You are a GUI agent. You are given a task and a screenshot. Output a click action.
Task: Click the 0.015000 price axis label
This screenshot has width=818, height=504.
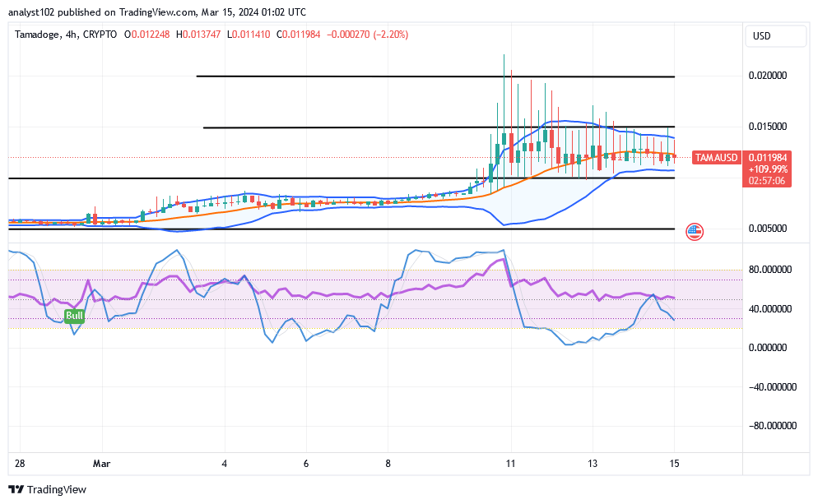[x=768, y=127]
